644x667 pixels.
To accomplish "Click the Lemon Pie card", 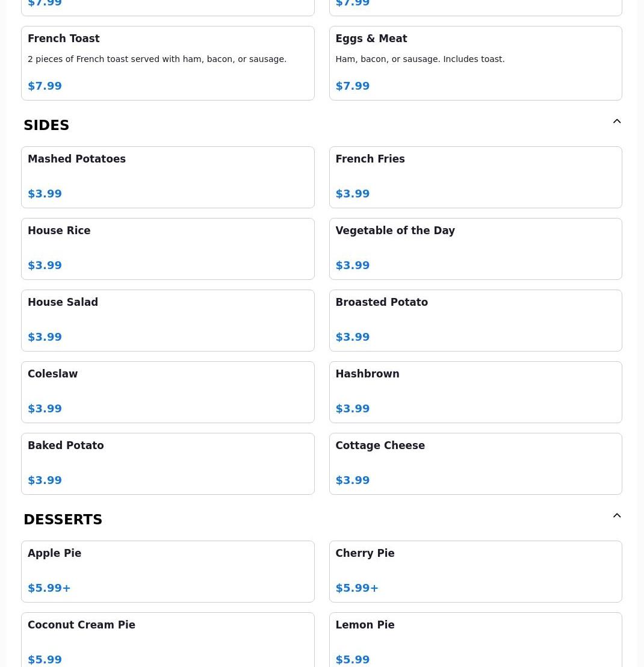I will pyautogui.click(x=475, y=640).
